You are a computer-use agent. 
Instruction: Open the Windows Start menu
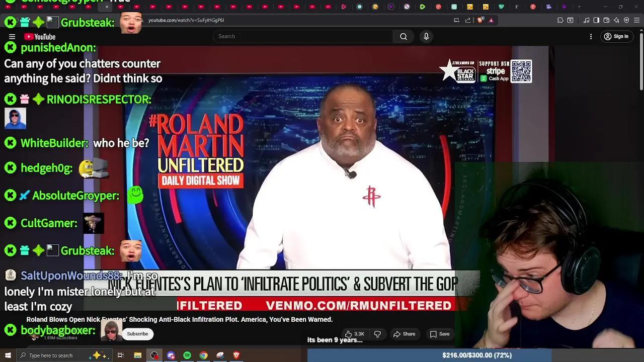(8, 355)
